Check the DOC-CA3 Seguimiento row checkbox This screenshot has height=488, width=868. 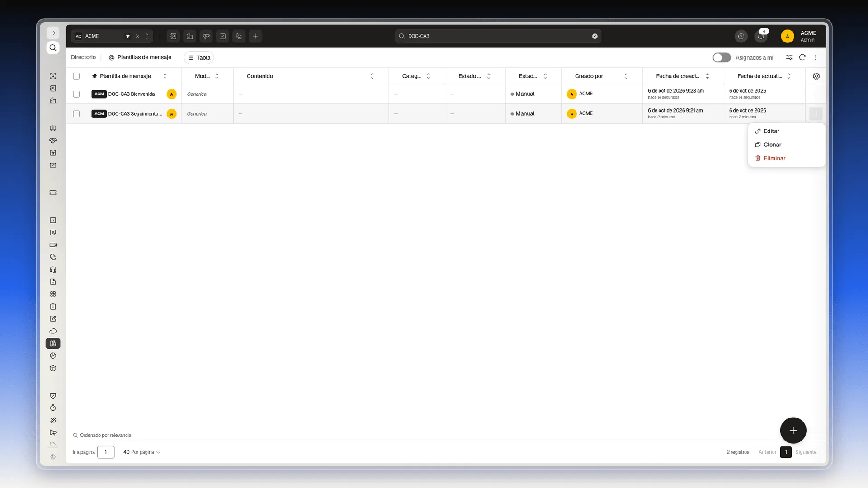(x=76, y=114)
